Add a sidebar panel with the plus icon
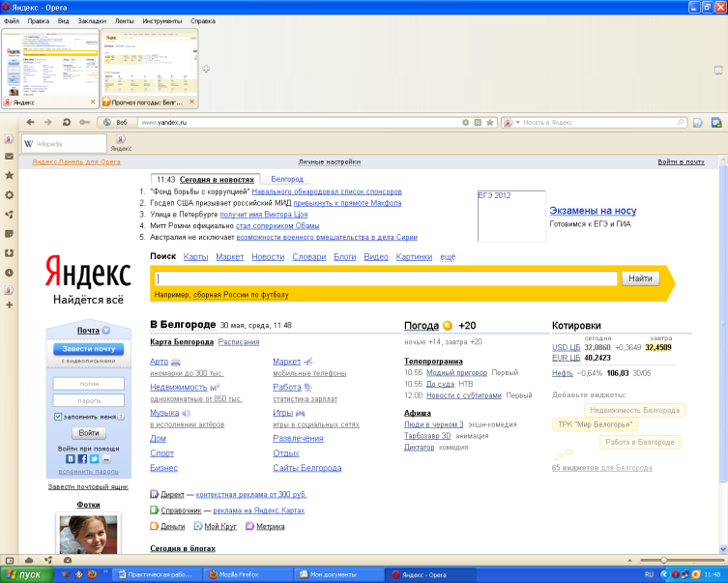Screen dimensions: 728x583 (9, 305)
